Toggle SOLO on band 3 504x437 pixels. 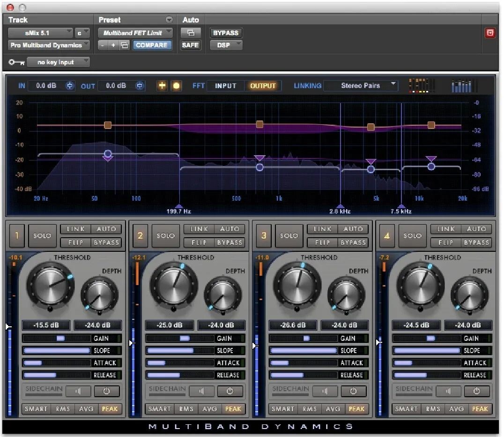point(289,236)
